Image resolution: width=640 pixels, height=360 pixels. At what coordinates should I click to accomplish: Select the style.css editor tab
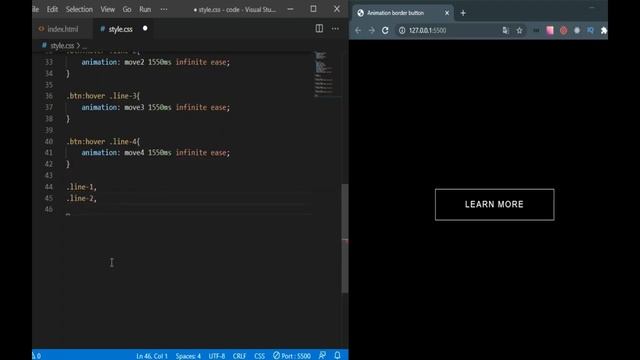(x=120, y=29)
